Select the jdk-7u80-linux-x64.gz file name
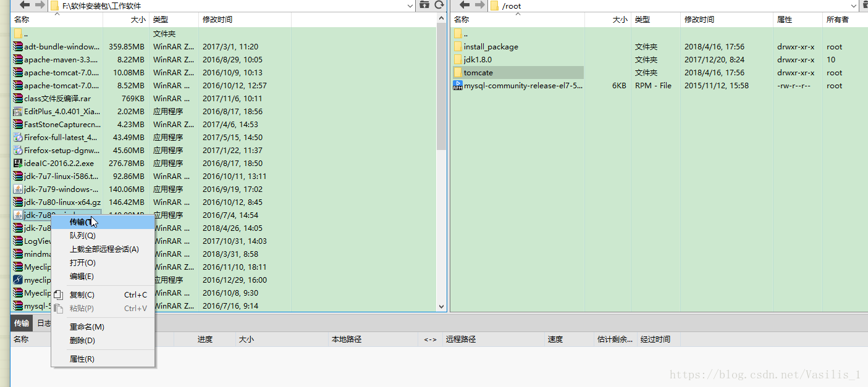868x387 pixels. point(62,202)
